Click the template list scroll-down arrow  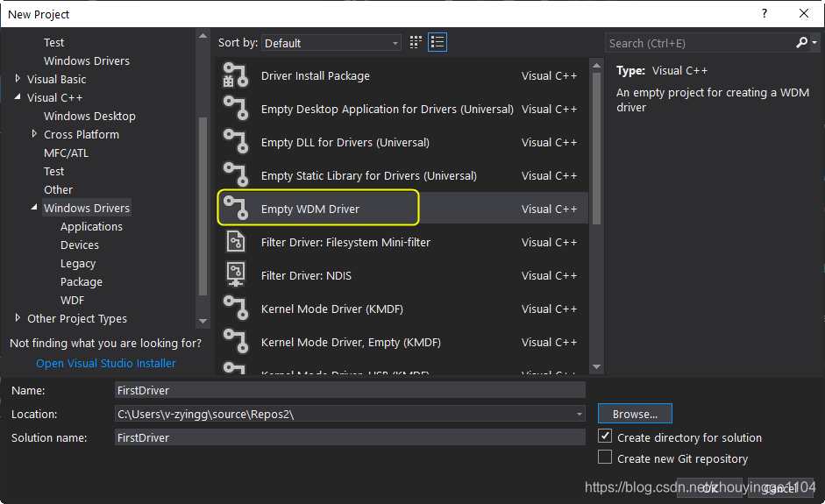[x=596, y=366]
